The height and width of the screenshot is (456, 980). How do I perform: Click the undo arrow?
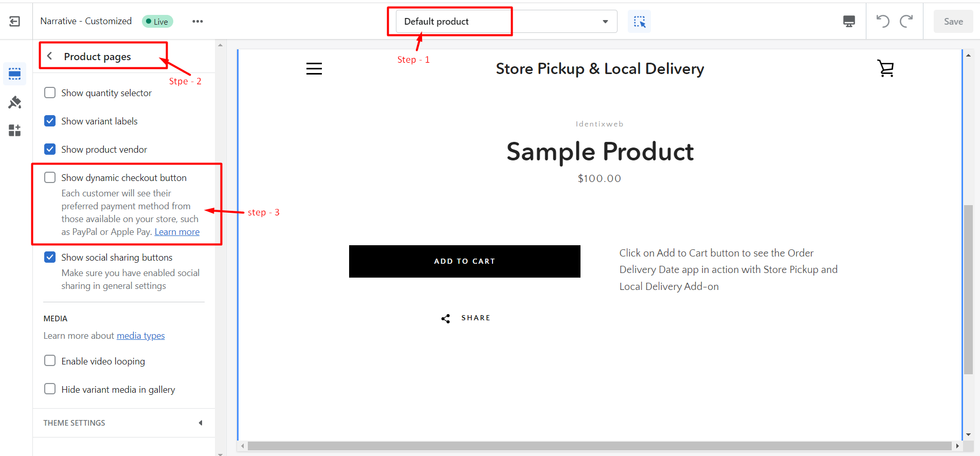pos(882,21)
